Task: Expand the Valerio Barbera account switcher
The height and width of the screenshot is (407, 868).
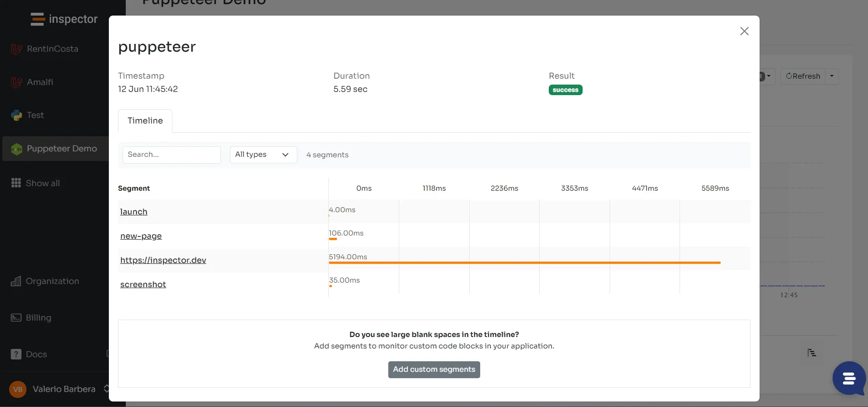Action: (106, 389)
